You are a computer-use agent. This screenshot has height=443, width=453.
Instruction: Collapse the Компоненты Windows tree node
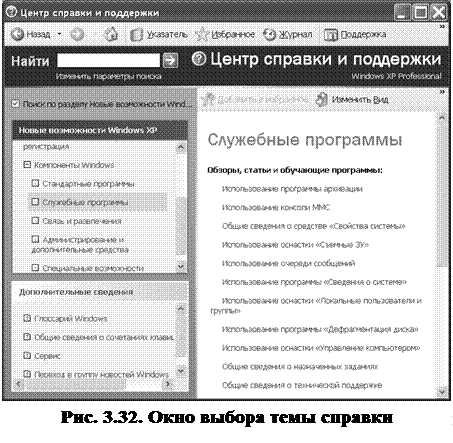27,165
